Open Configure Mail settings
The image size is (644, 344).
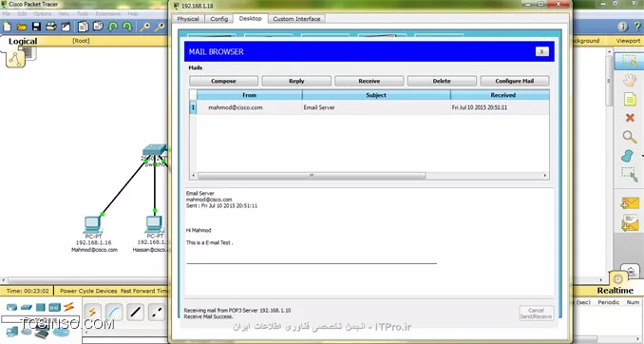coord(514,81)
